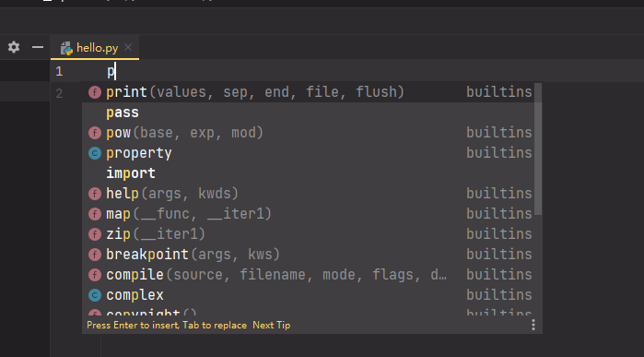Click the class icon beside complex
644x357 pixels.
(95, 295)
